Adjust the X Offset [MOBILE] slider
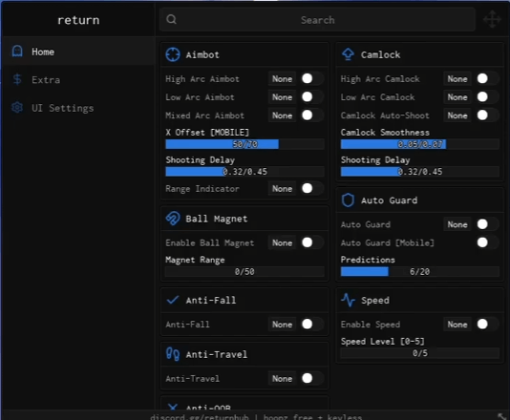The height and width of the screenshot is (420, 510). coord(244,144)
